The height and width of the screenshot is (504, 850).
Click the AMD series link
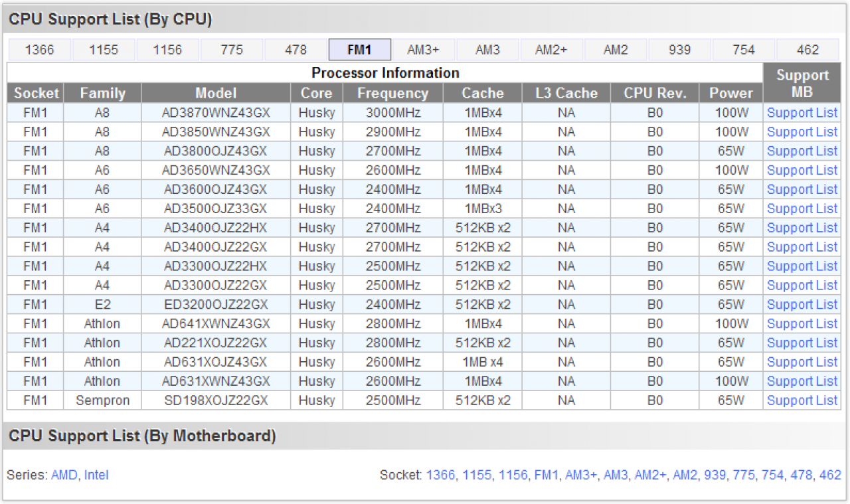tap(64, 475)
